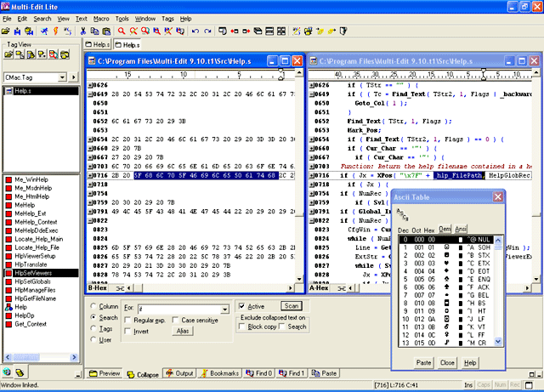Click the Search magnifier toolbar icon
The image size is (544, 392).
pyautogui.click(x=122, y=31)
